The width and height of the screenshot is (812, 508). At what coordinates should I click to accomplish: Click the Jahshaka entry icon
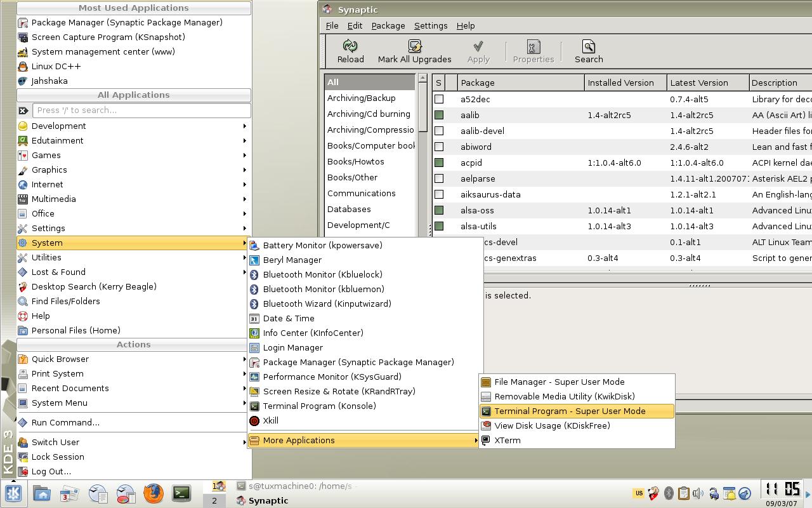23,81
